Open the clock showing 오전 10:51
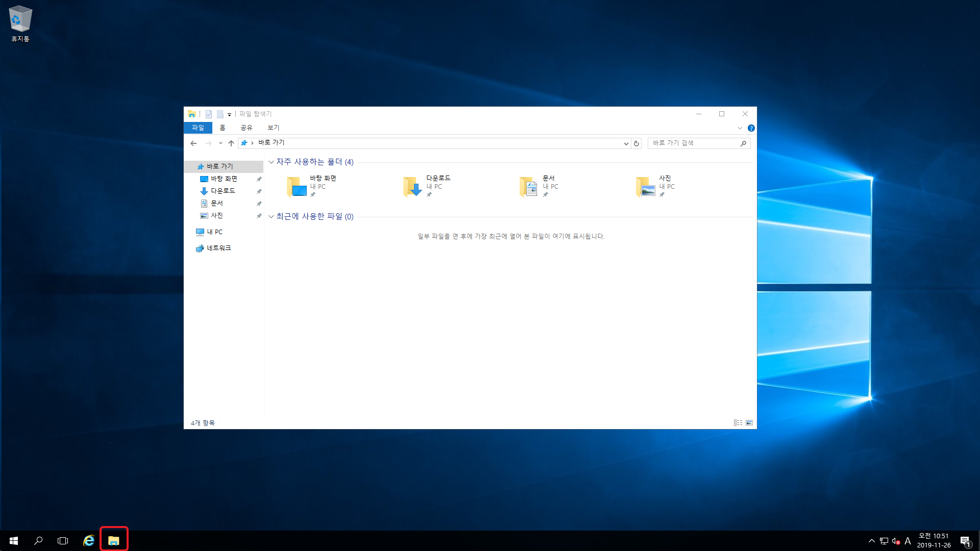 [934, 541]
